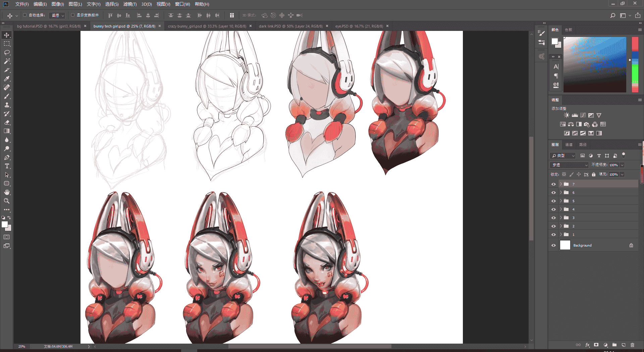
Task: Enable the auto-select checkbox
Action: point(25,15)
